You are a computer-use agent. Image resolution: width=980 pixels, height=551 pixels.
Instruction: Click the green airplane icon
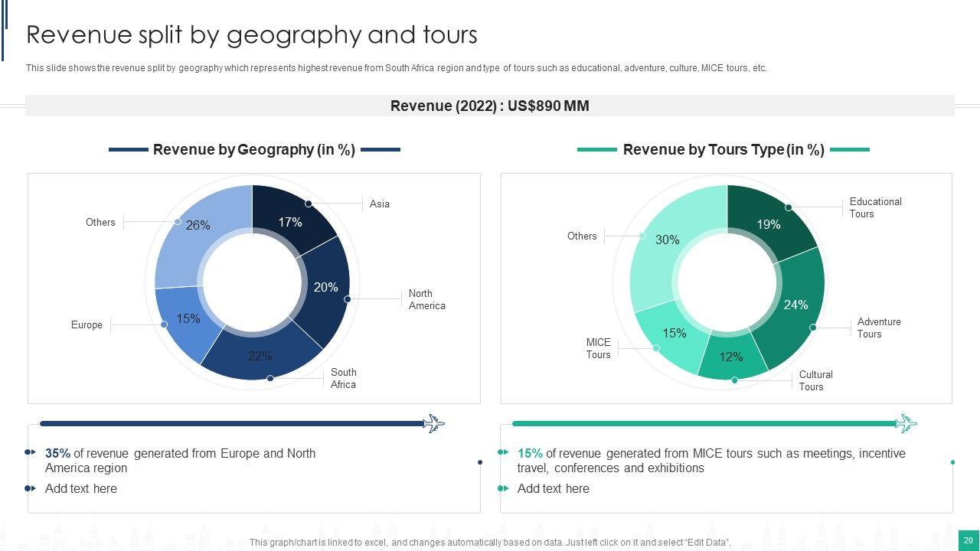click(906, 423)
